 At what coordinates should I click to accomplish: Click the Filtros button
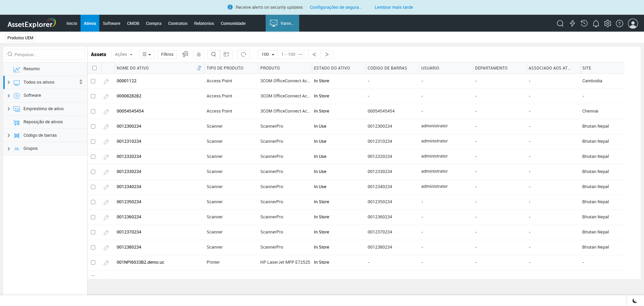[x=167, y=54]
